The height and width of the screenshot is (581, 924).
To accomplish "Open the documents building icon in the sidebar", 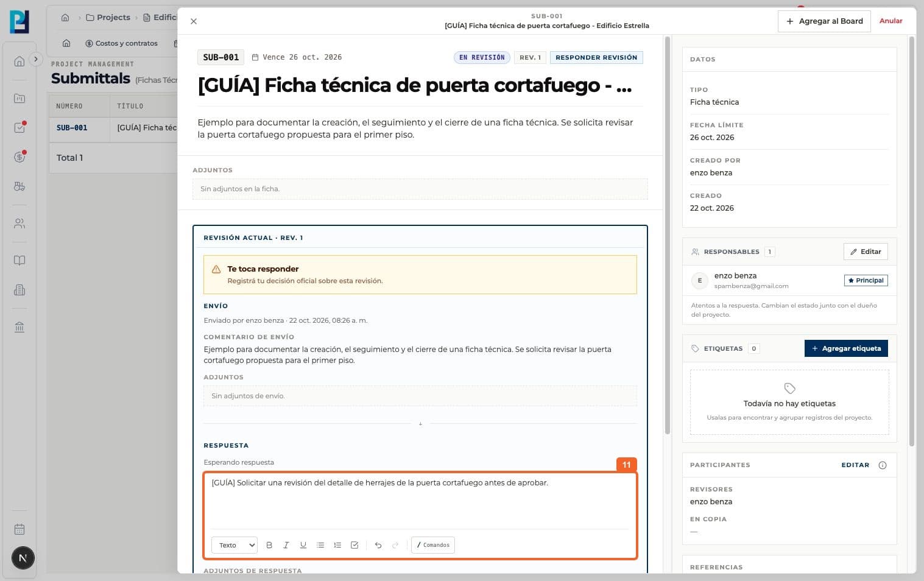I will click(x=19, y=290).
